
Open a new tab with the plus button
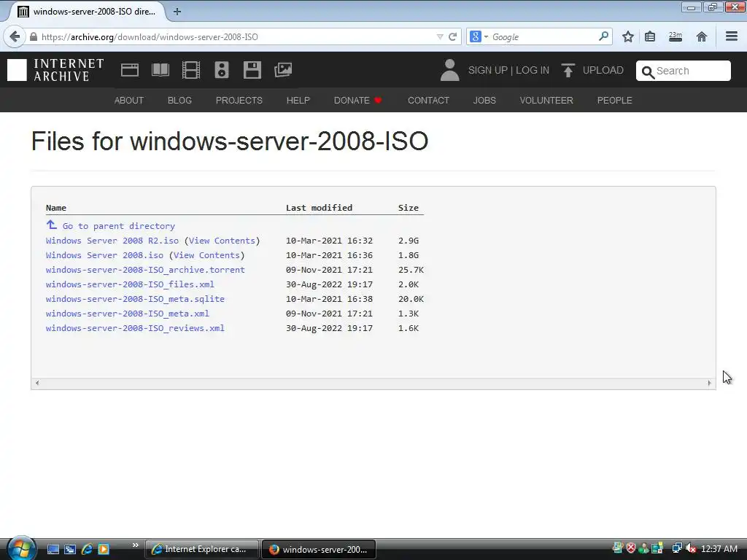click(x=177, y=12)
